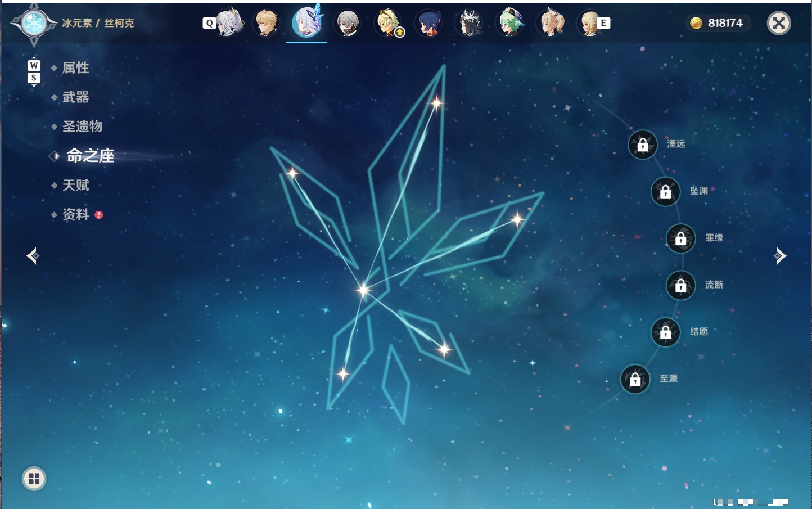This screenshot has height=509, width=812.
Task: Select the white-haired character portrait beside Q
Action: (x=230, y=23)
